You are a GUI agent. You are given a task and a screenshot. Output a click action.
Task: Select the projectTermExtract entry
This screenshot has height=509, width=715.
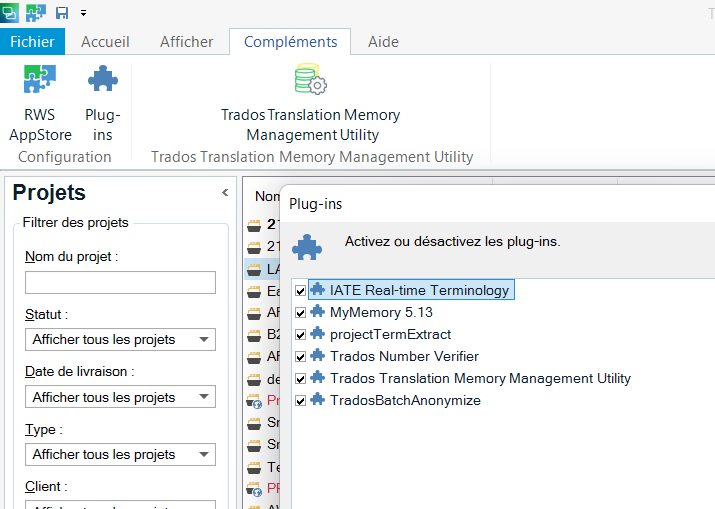point(390,334)
